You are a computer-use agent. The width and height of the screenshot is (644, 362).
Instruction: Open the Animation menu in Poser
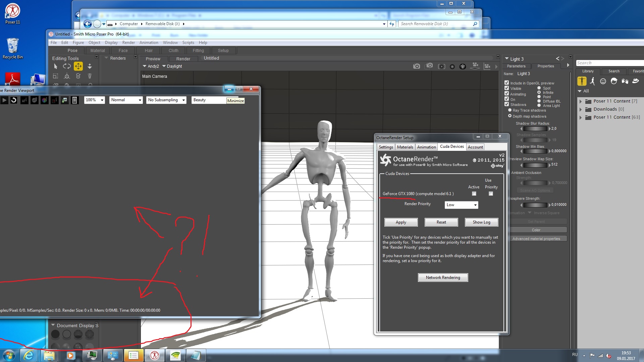(149, 43)
